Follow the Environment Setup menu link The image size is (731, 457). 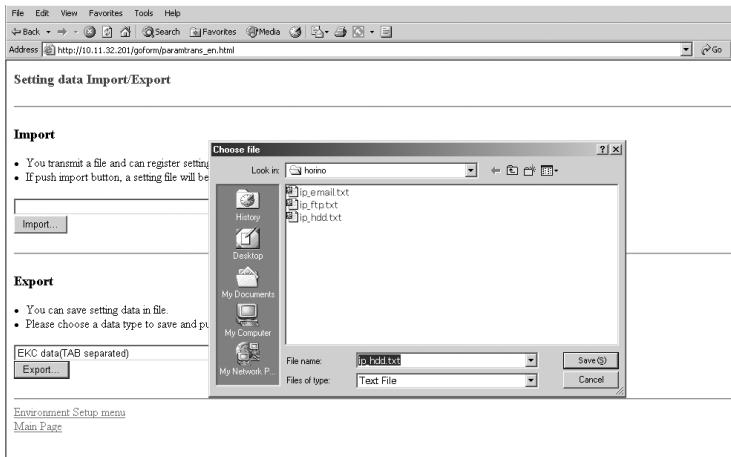[69, 412]
